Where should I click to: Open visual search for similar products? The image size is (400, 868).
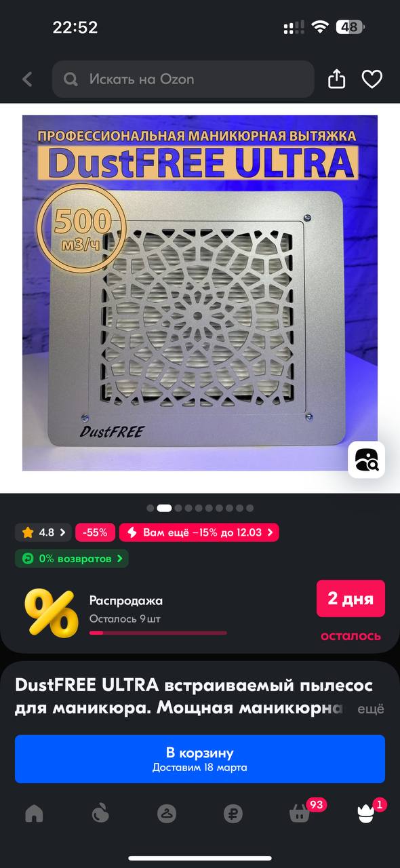[367, 460]
